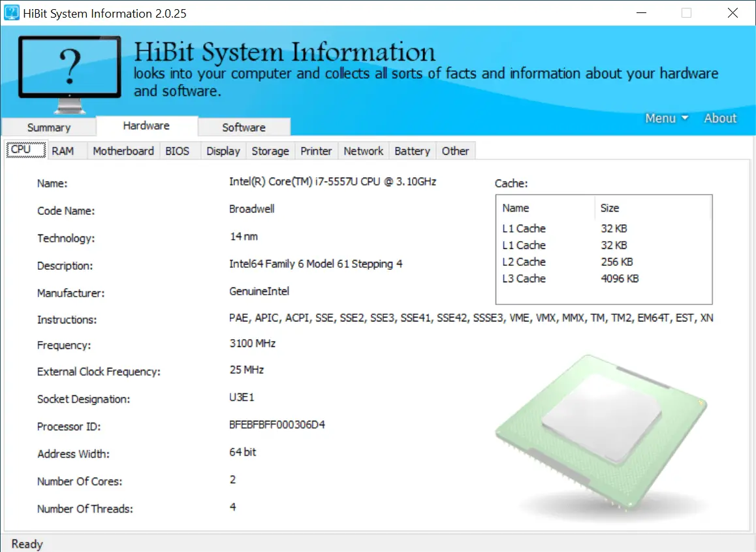Select the CPU sub-tab

27,150
